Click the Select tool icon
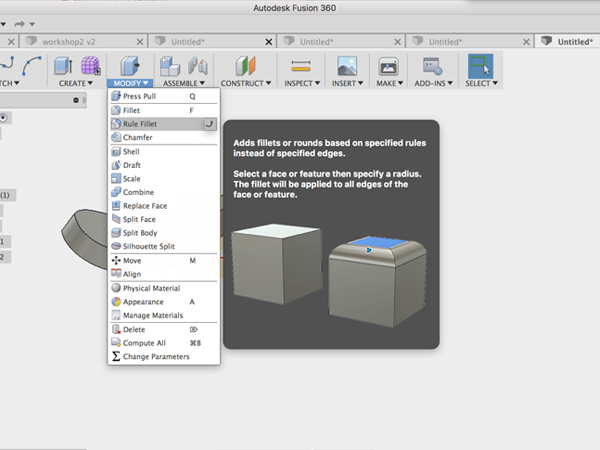Screen dimensions: 600x450 [481, 66]
